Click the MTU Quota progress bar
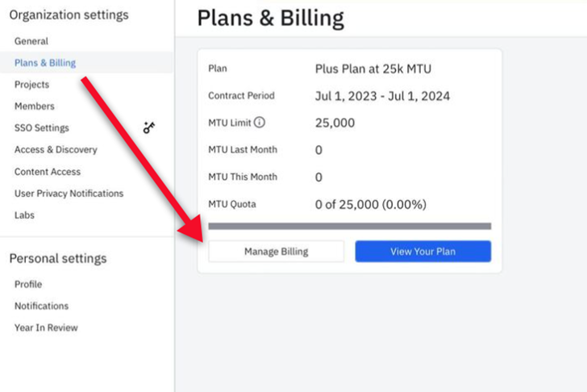Image resolution: width=587 pixels, height=392 pixels. [350, 226]
